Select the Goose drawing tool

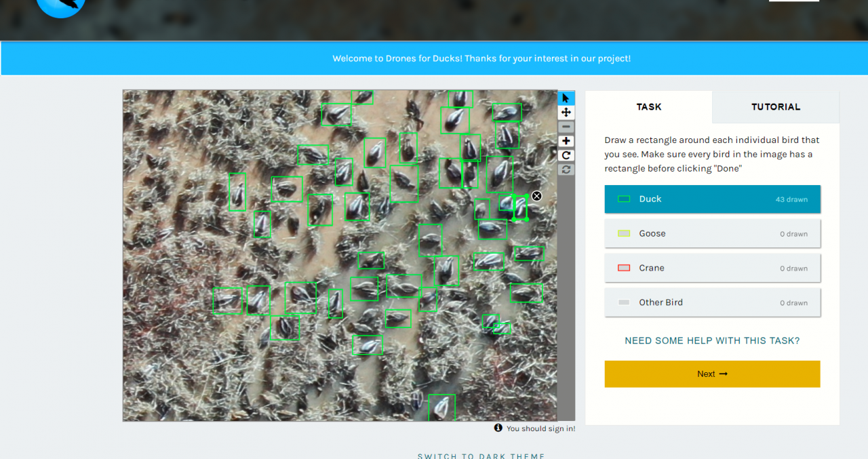[713, 234]
